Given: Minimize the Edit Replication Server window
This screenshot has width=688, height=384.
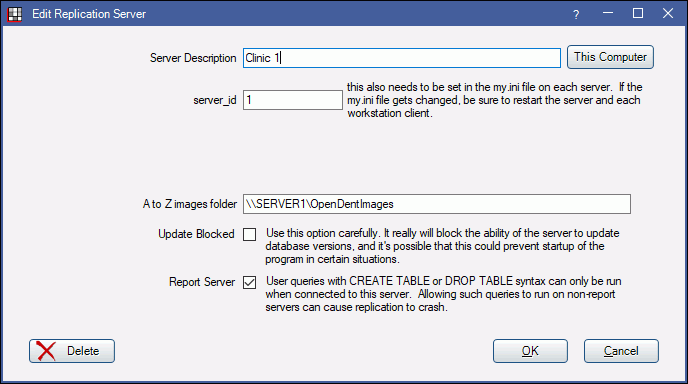Looking at the screenshot, I should click(x=608, y=14).
